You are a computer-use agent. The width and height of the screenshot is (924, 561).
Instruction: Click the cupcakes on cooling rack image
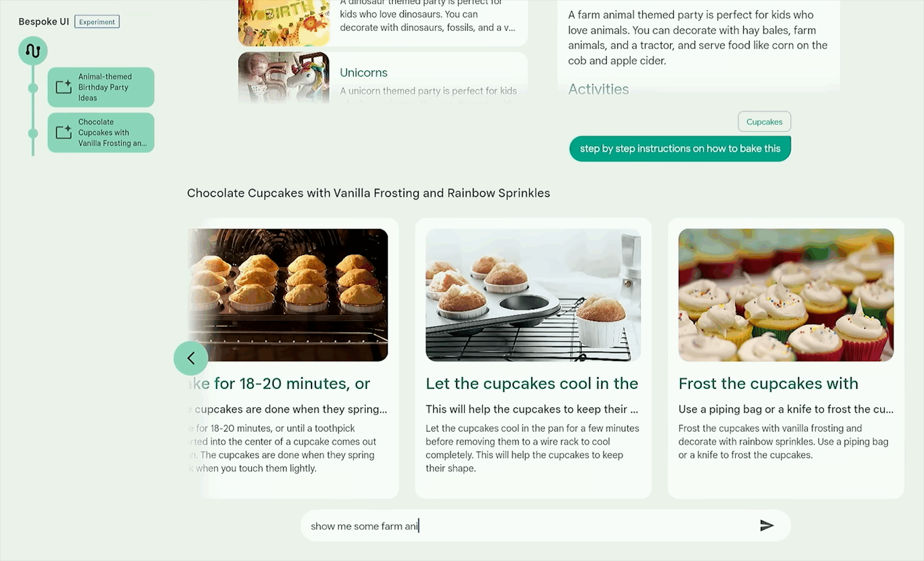pos(533,295)
